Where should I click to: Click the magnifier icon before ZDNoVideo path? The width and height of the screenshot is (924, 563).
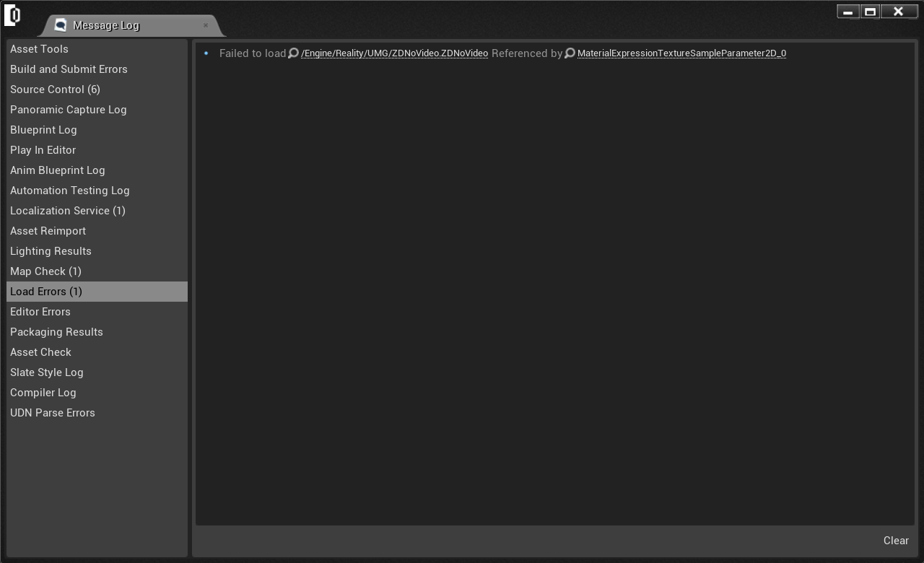[x=293, y=53]
